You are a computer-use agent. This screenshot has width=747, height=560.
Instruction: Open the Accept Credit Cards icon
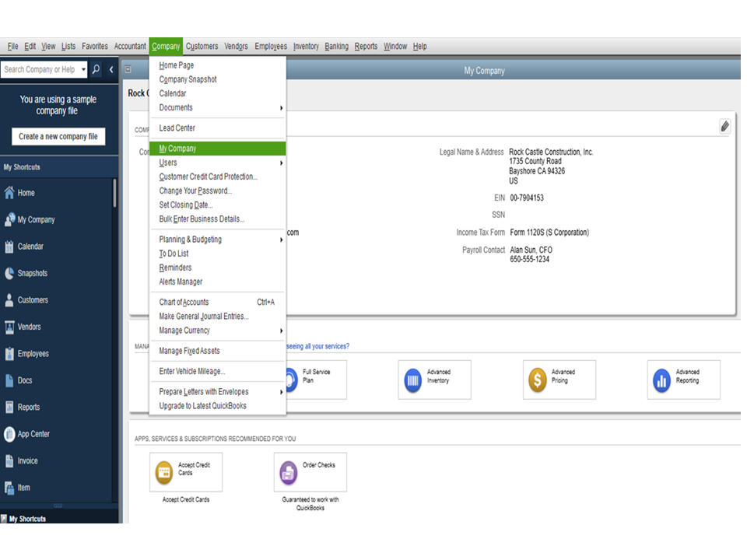click(x=164, y=472)
